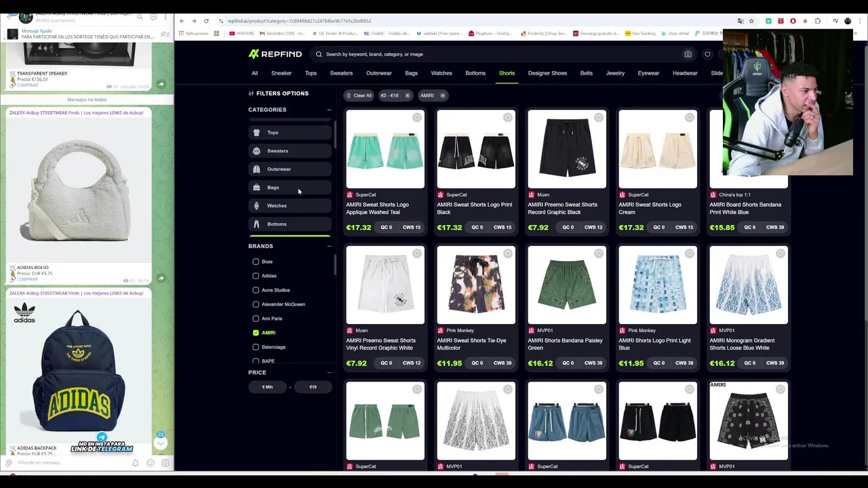Click the browser address bar URL
This screenshot has height=488, width=868.
298,21
